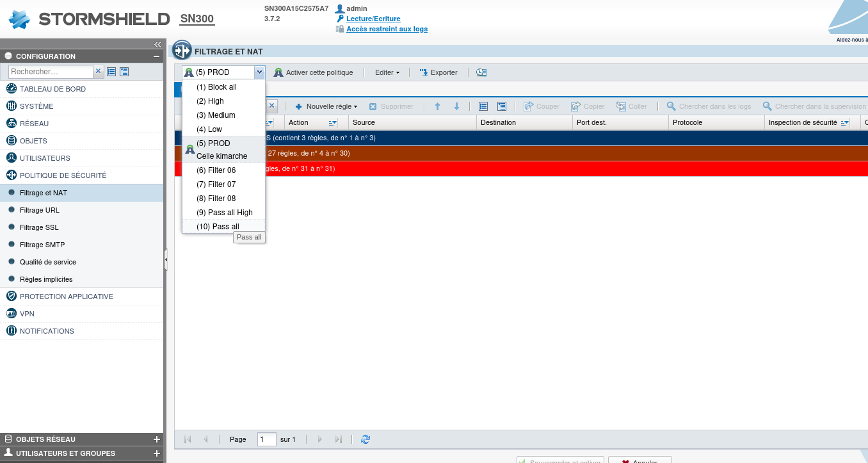
Task: Select (6) Filter 06 policy
Action: coord(223,170)
